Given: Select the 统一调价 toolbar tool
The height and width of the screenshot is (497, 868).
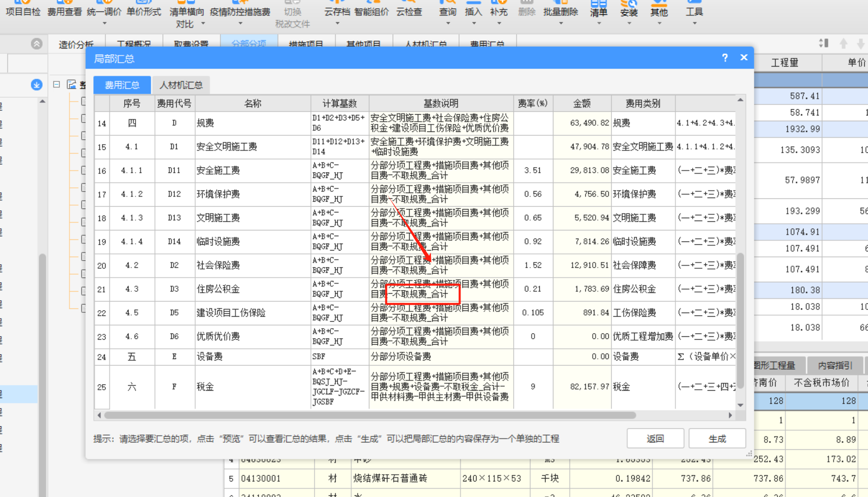Looking at the screenshot, I should 104,12.
